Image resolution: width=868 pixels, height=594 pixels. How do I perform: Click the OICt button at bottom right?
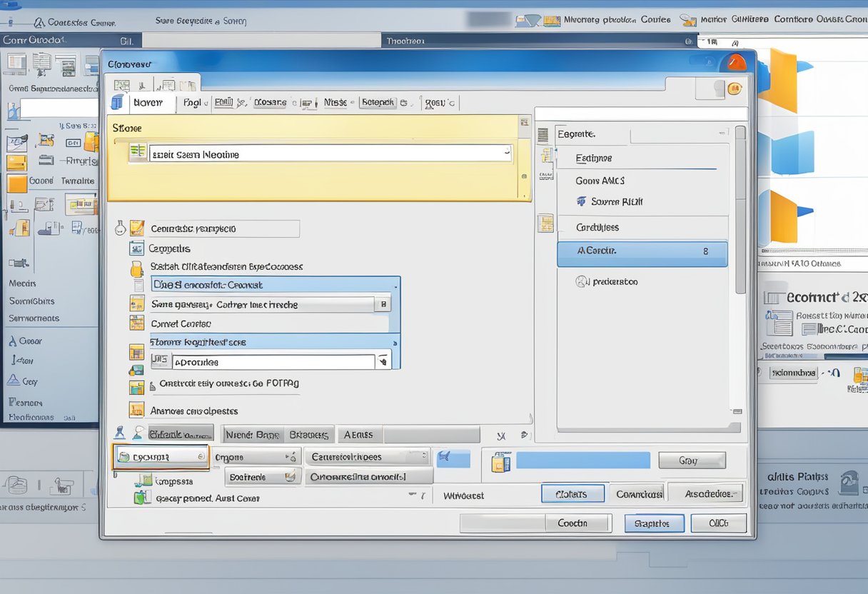[x=718, y=523]
